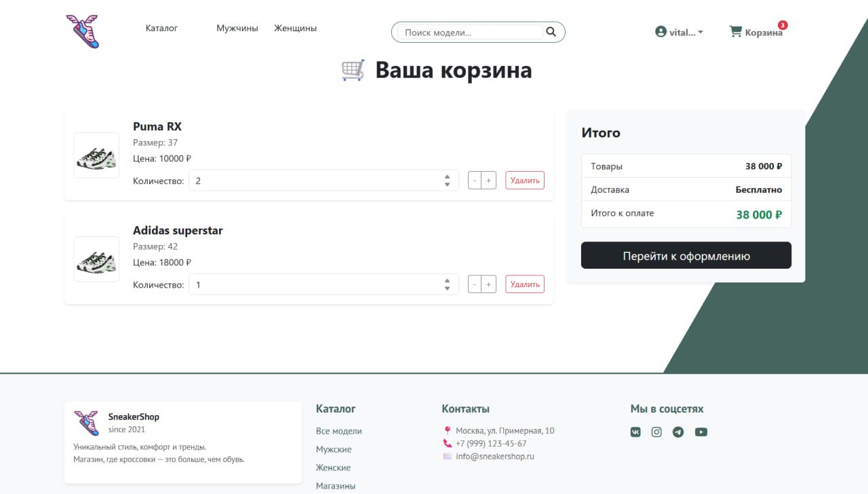Viewport: 868px width, 494px height.
Task: Click address Москва, ул. Примерная, 10
Action: (505, 431)
